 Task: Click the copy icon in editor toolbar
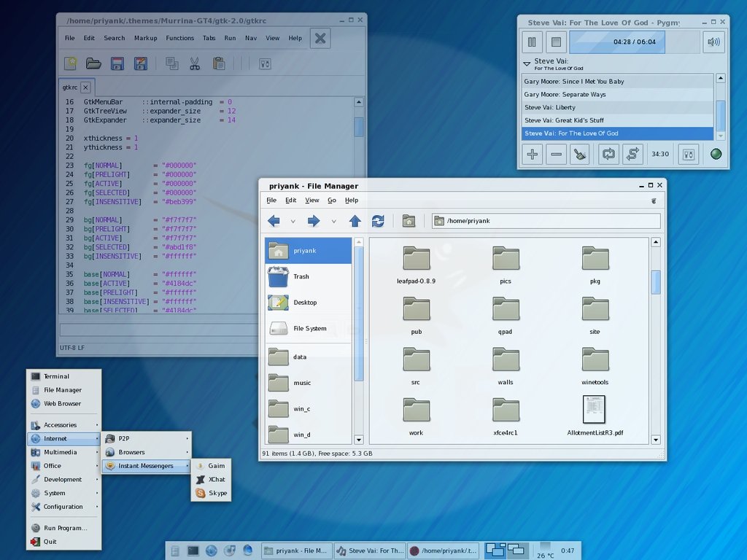172,63
